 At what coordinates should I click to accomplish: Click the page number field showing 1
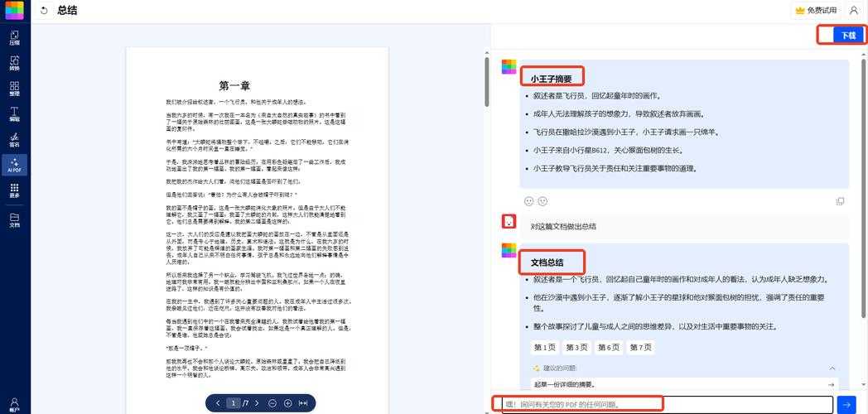pos(234,403)
